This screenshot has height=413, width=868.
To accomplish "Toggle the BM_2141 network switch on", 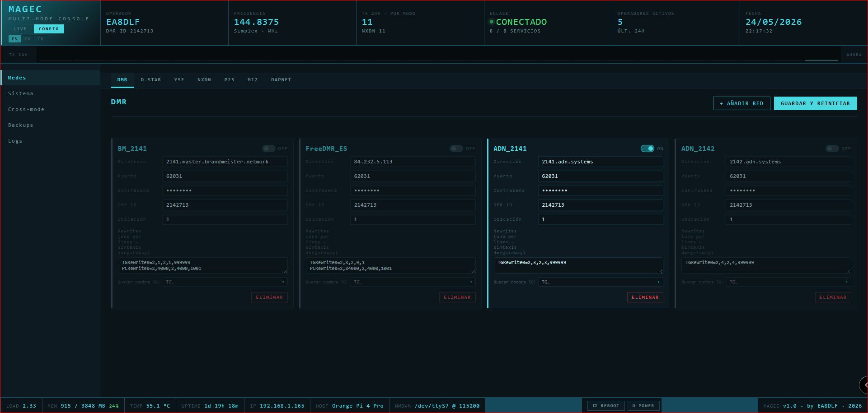I will [268, 148].
